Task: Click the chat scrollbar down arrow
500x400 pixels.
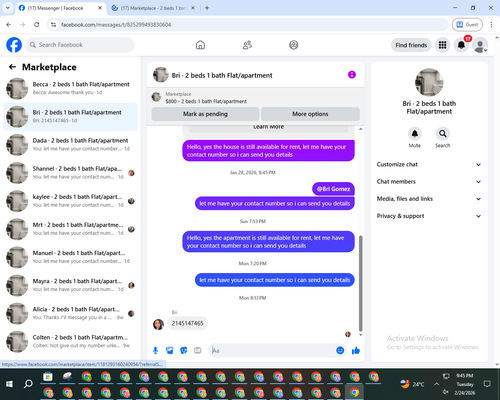Action: tap(360, 334)
